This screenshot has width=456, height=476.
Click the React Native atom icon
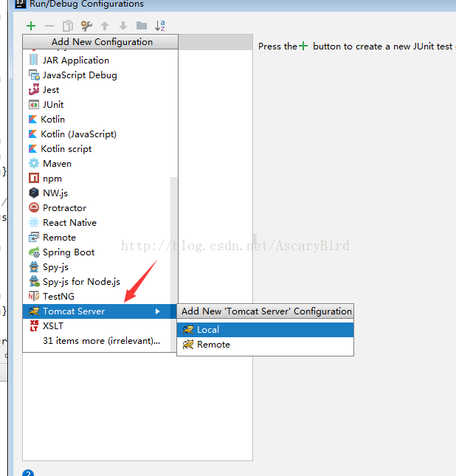point(34,223)
